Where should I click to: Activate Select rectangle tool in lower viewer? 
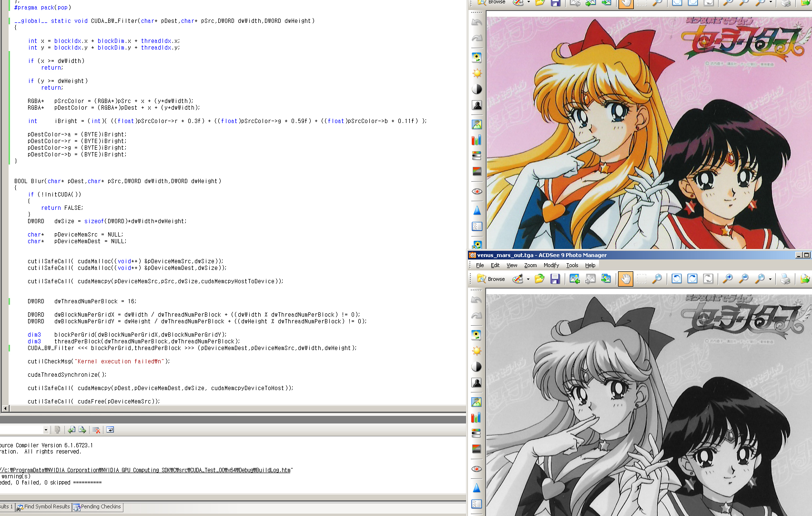click(x=641, y=279)
